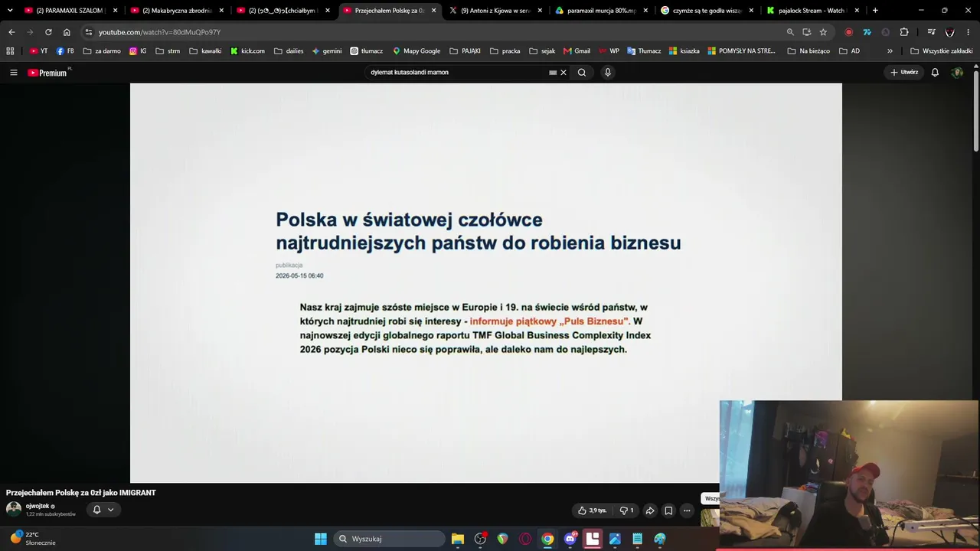
Task: Zoom magnifier icon in address bar
Action: point(790,32)
